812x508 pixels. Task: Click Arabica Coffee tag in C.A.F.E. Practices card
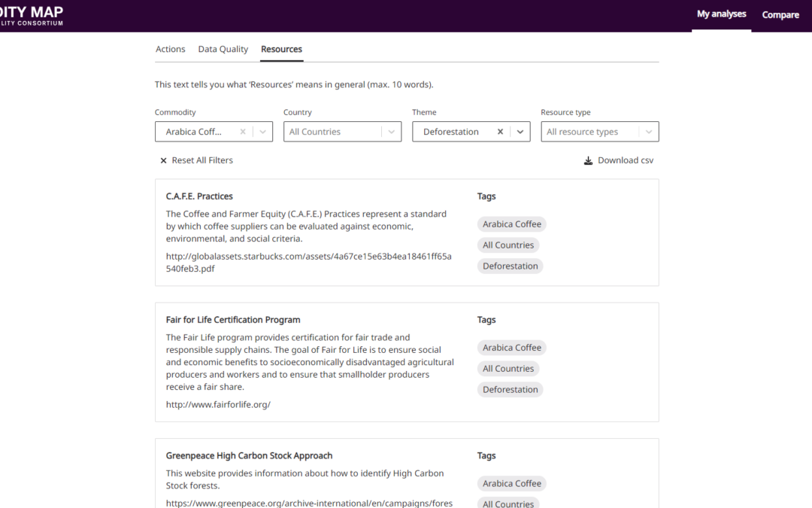pyautogui.click(x=512, y=224)
